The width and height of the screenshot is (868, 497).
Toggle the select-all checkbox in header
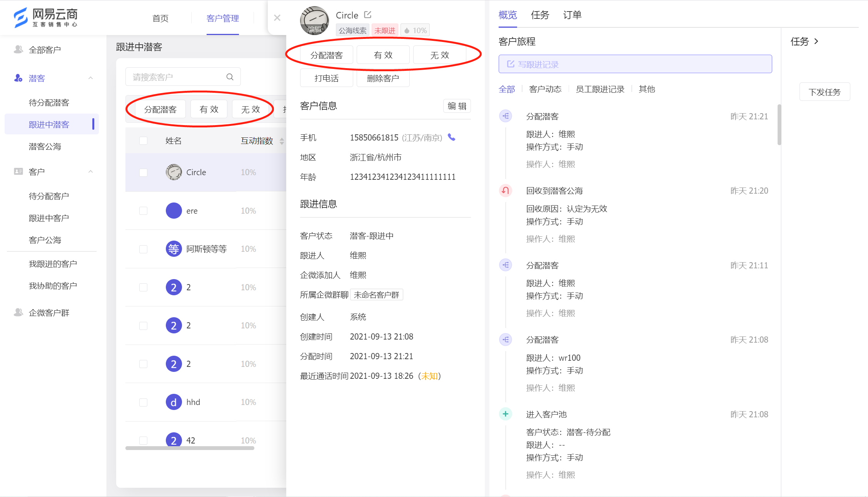click(143, 141)
